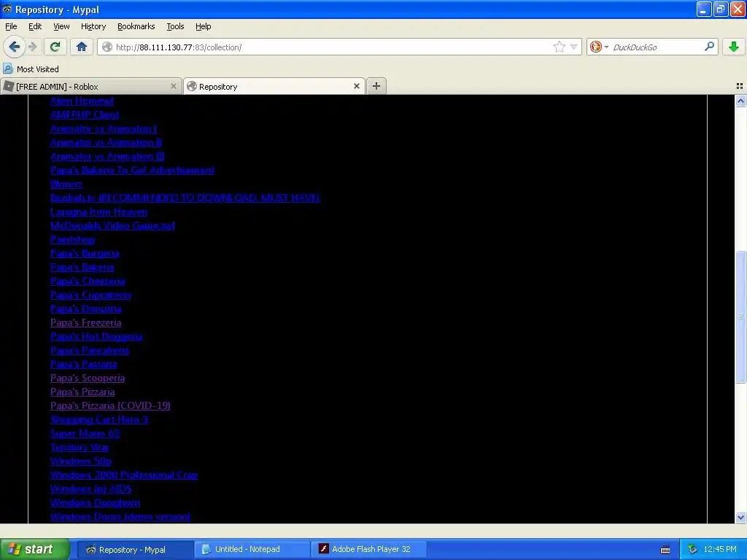Click Repository - Mypal taskbar button
The image size is (747, 560).
pyautogui.click(x=135, y=549)
